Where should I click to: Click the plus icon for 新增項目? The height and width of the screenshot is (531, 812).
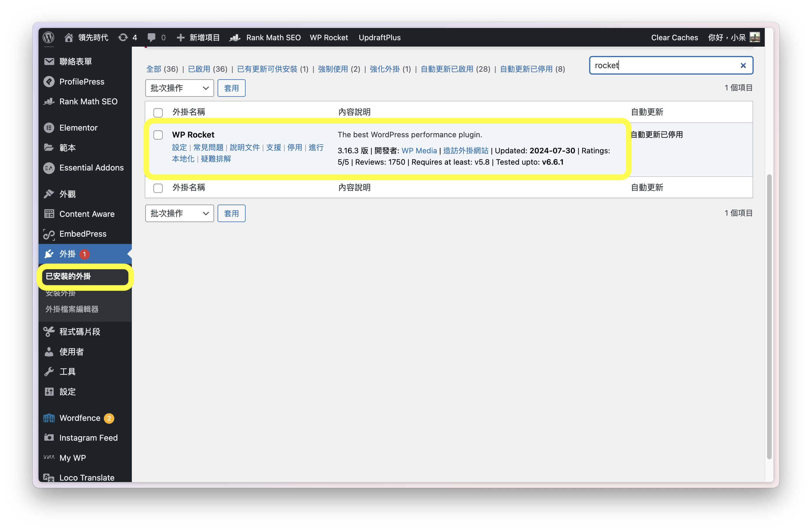(x=181, y=38)
